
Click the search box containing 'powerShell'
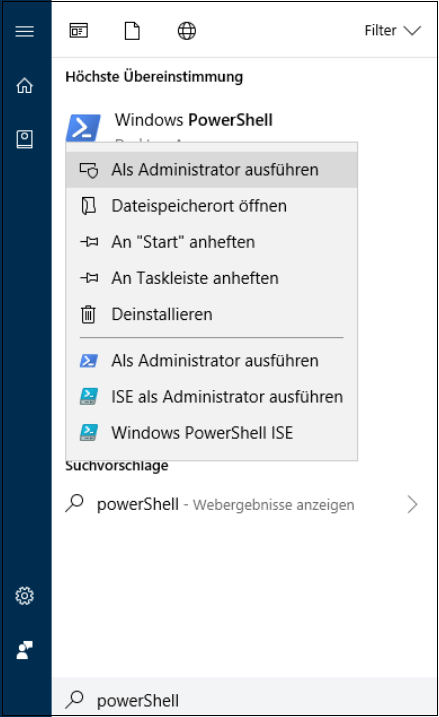pyautogui.click(x=245, y=698)
